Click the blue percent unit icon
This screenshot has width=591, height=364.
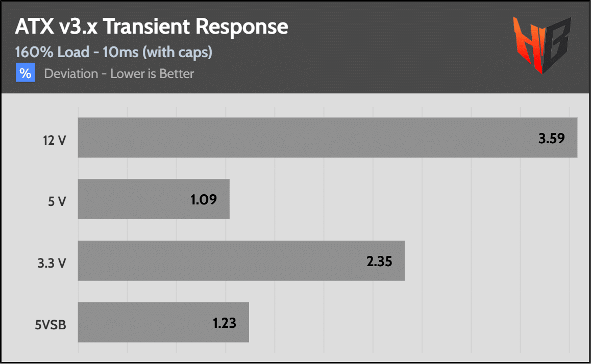click(25, 73)
